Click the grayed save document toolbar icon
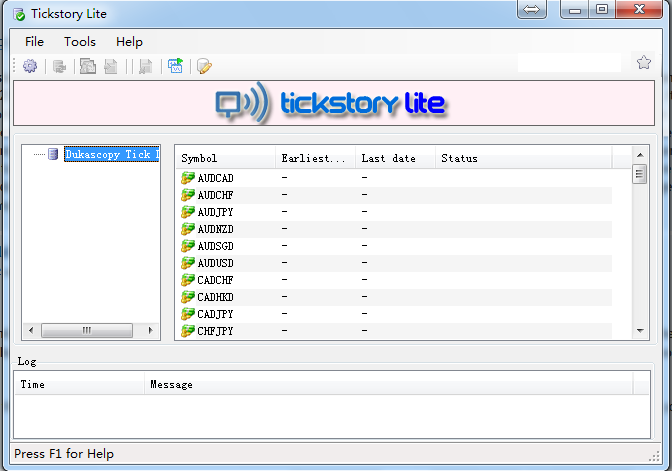 click(x=146, y=66)
